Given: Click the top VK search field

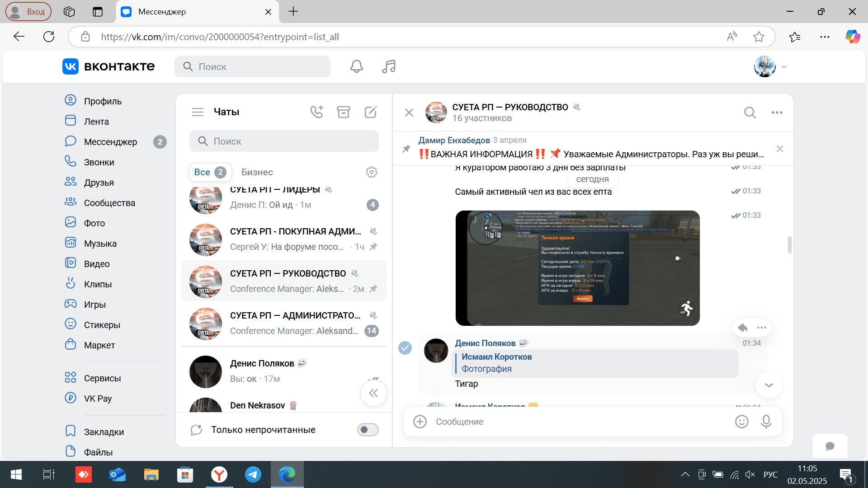Looking at the screenshot, I should [252, 66].
